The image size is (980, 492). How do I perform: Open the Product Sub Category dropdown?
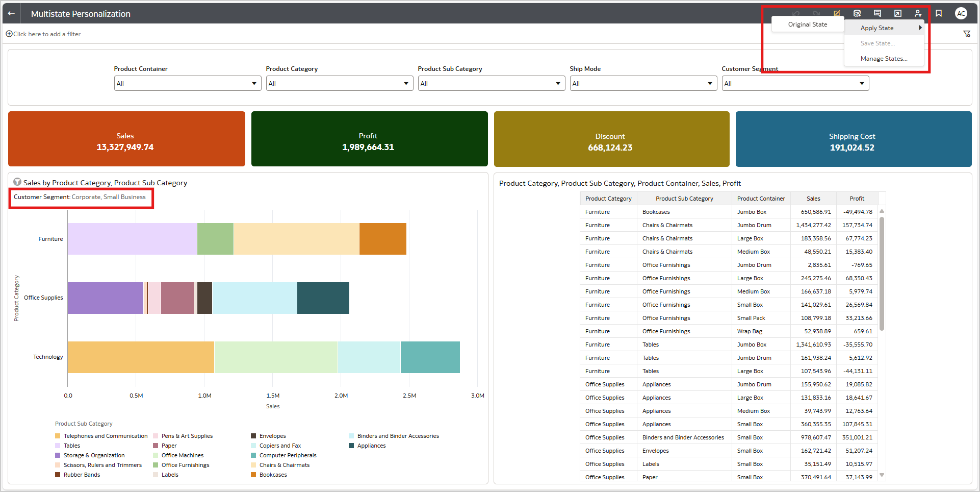[x=491, y=83]
